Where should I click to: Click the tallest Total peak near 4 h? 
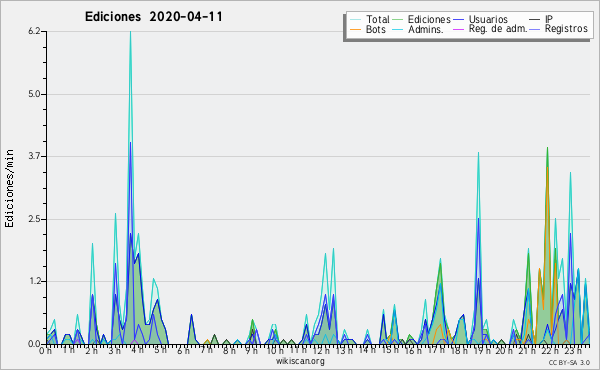(x=130, y=32)
